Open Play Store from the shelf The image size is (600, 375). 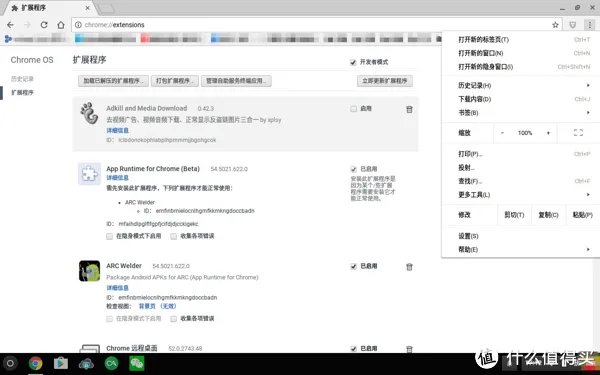[x=61, y=363]
